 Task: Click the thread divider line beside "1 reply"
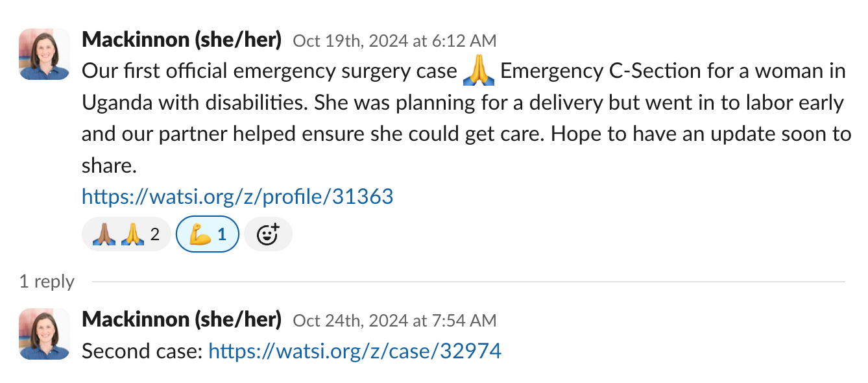tap(467, 282)
